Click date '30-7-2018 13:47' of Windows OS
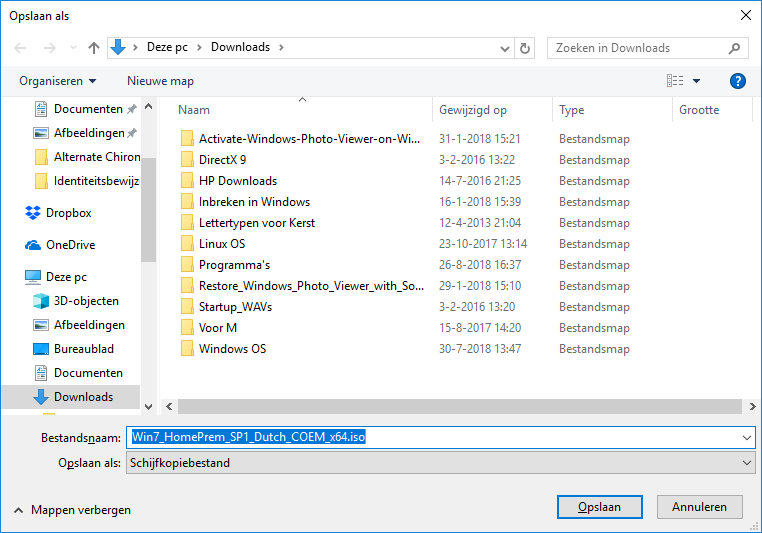The image size is (762, 533). coord(480,349)
